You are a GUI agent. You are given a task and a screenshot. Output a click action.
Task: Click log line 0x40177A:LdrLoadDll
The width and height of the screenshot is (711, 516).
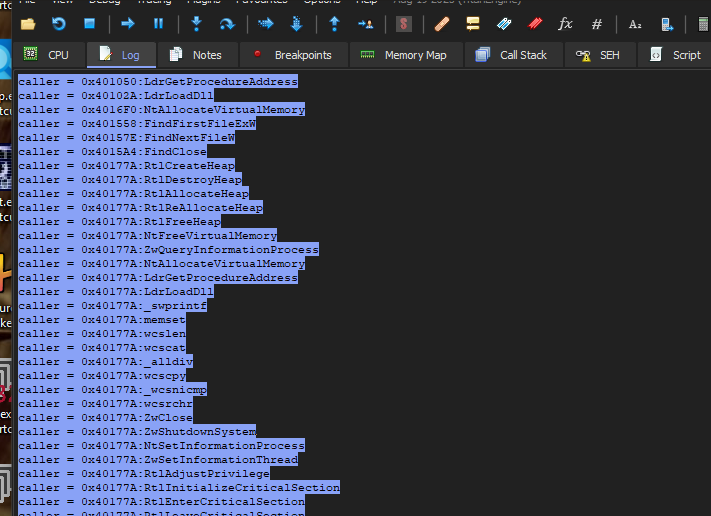[x=116, y=292]
